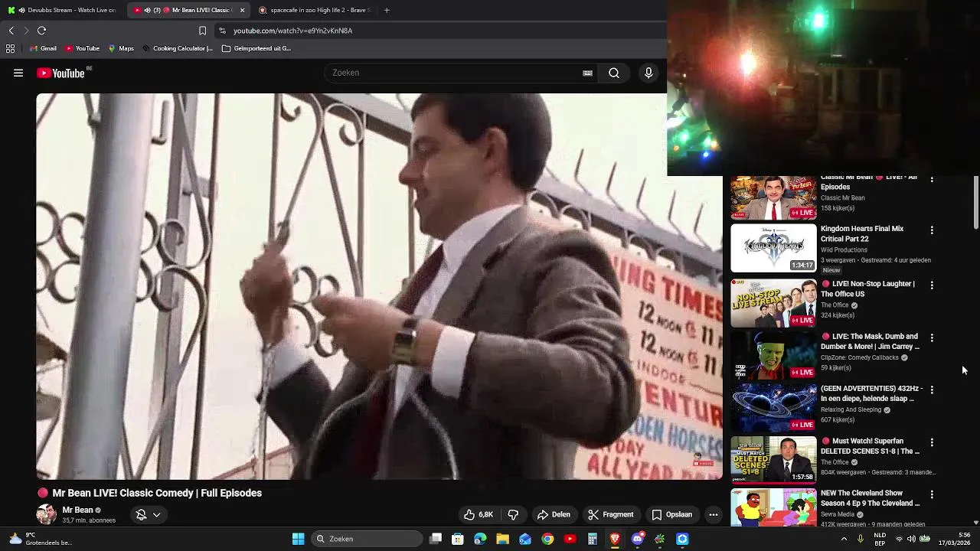Click the magnifier search button
Image resolution: width=980 pixels, height=551 pixels.
point(614,73)
